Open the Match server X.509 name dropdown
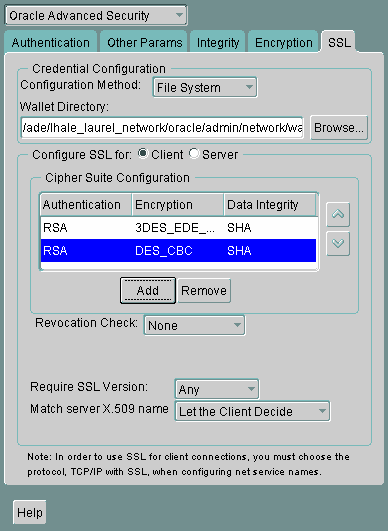The height and width of the screenshot is (531, 388). pos(252,411)
